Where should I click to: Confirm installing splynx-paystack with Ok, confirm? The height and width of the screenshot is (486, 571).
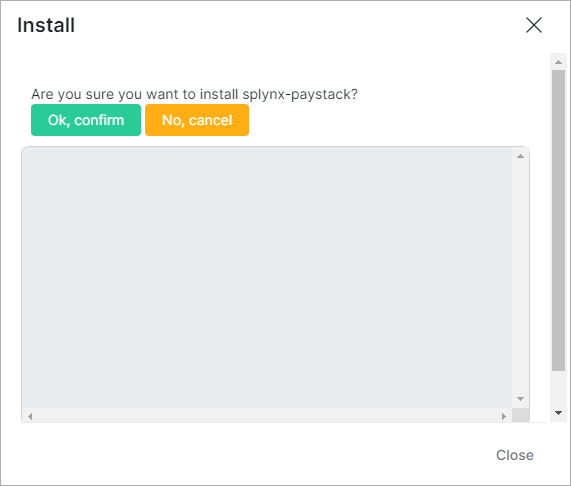[86, 120]
